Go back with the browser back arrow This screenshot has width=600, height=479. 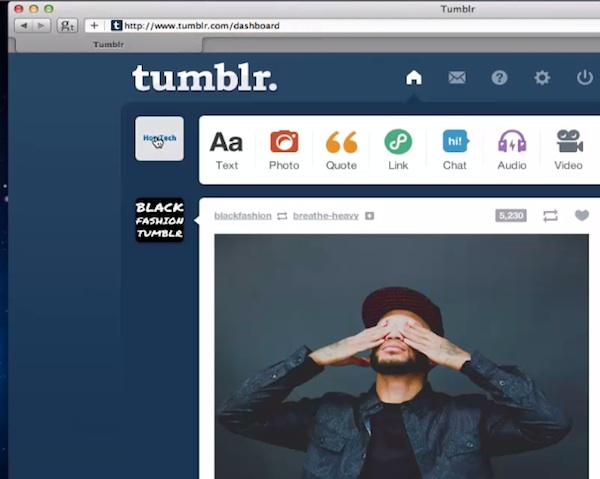click(24, 26)
